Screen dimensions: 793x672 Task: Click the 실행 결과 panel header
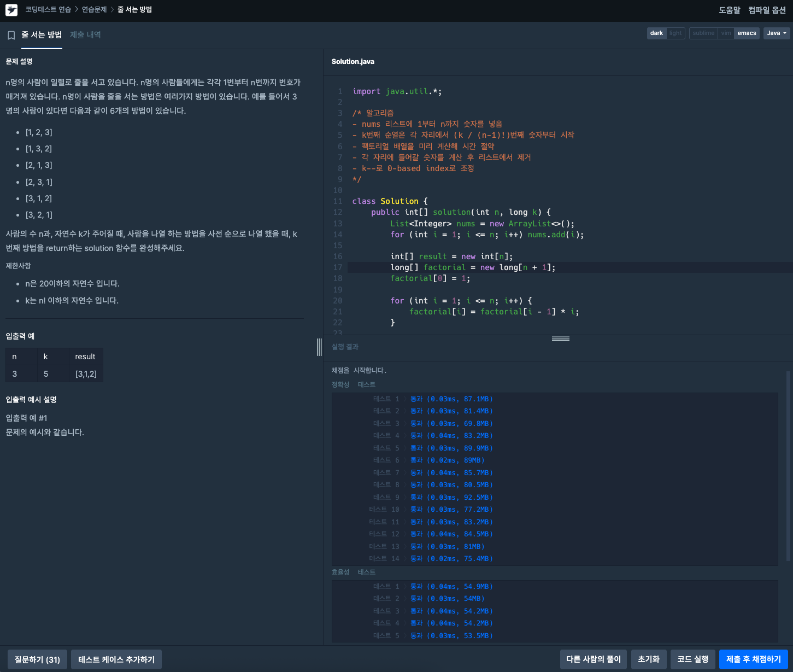345,347
